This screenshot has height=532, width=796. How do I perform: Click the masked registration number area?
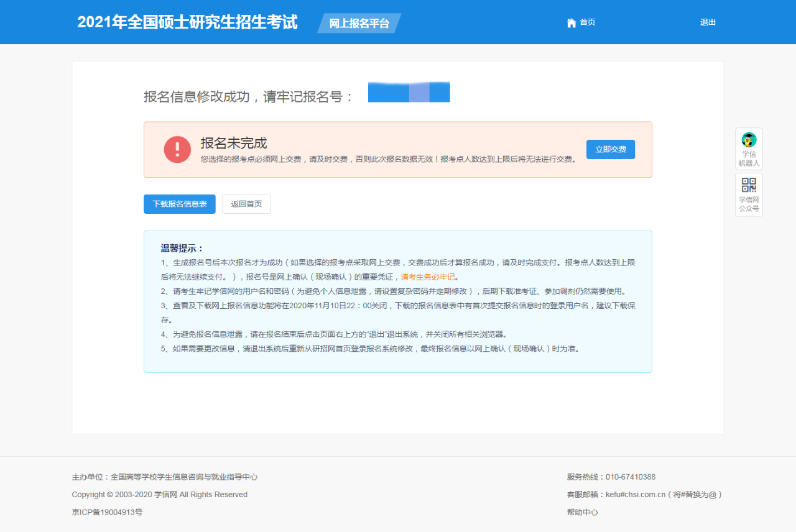pos(409,92)
